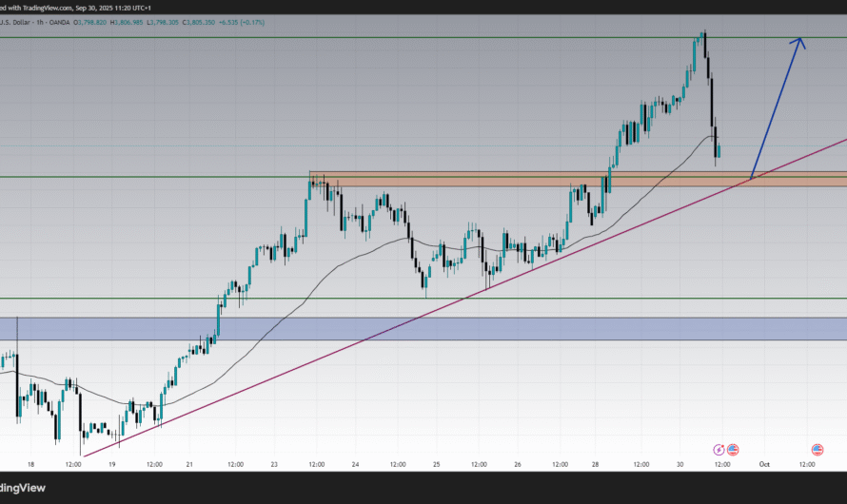
Task: Open the US flag event icon after the Oct label
Action: click(x=817, y=450)
